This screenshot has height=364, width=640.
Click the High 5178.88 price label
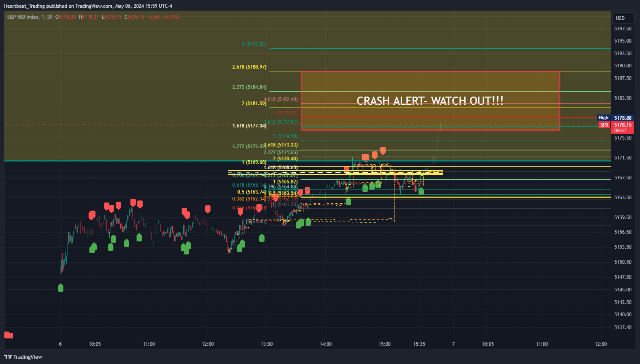point(615,118)
